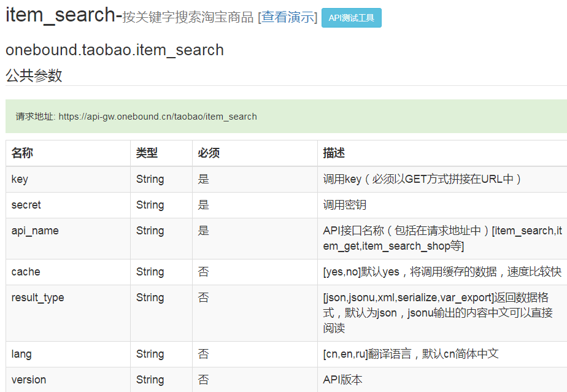Click the description 调用key（必须以GET方式拼接在URL中）
Viewport: 567px width, 392px height.
tap(422, 179)
